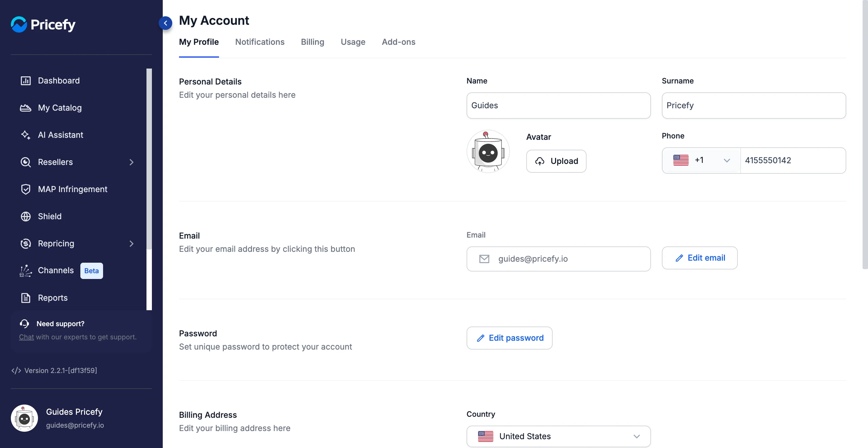Screen dimensions: 868x448
Task: Click the main page vertical scrollbar
Action: 865,135
